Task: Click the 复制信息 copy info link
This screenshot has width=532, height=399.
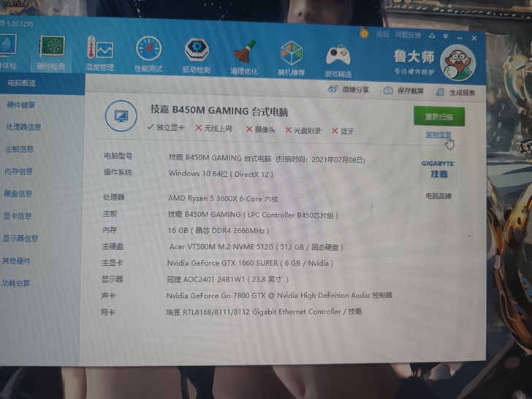Action: tap(438, 134)
